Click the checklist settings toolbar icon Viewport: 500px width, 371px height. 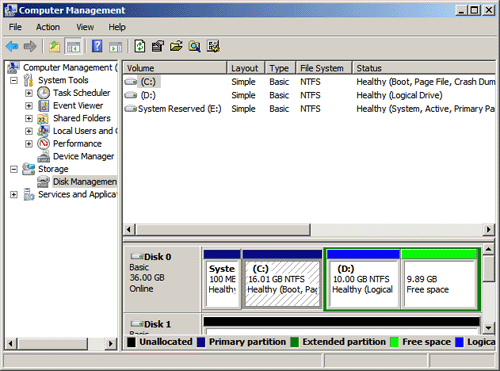pos(213,46)
